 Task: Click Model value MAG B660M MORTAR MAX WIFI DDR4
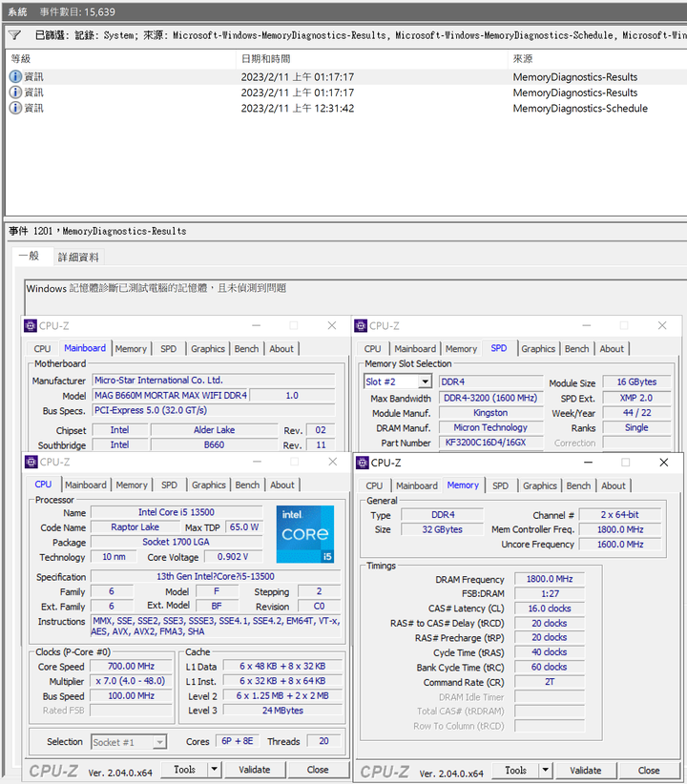pos(171,395)
